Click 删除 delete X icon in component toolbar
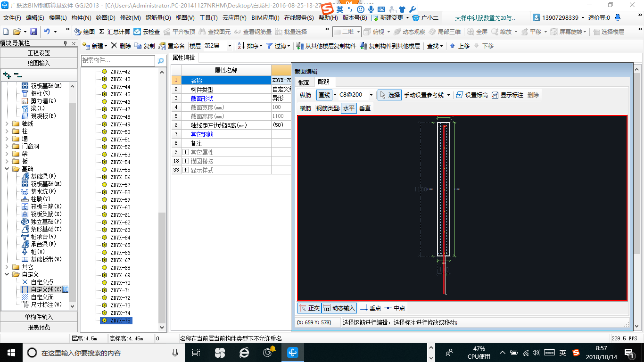The width and height of the screenshot is (644, 362). (121, 46)
